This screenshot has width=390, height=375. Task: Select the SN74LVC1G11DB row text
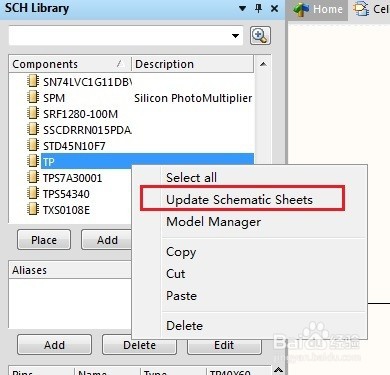pyautogui.click(x=87, y=82)
